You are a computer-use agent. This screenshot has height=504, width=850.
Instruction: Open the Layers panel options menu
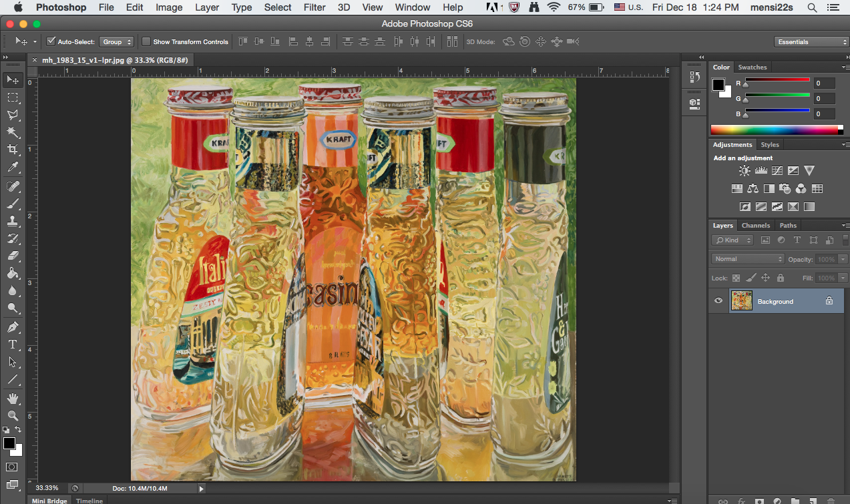tap(845, 226)
